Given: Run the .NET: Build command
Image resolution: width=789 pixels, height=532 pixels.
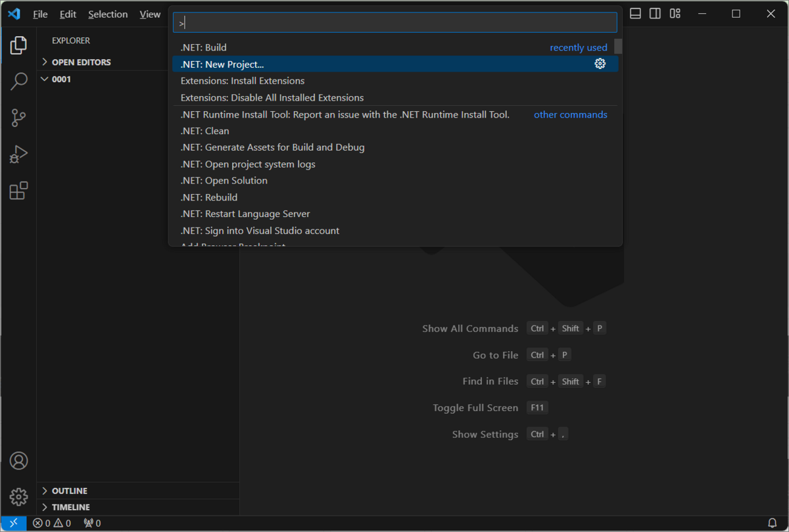Looking at the screenshot, I should 394,47.
